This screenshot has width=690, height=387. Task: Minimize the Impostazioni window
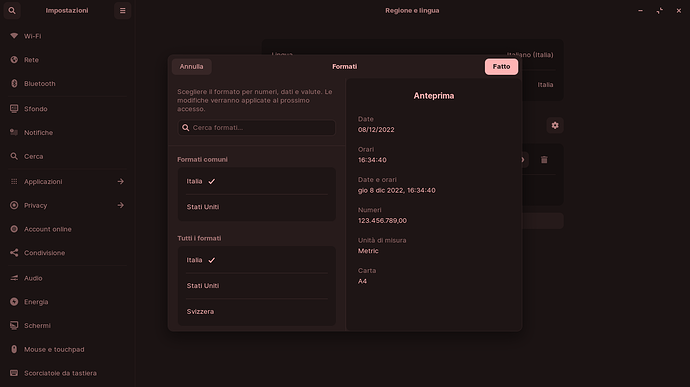point(640,11)
